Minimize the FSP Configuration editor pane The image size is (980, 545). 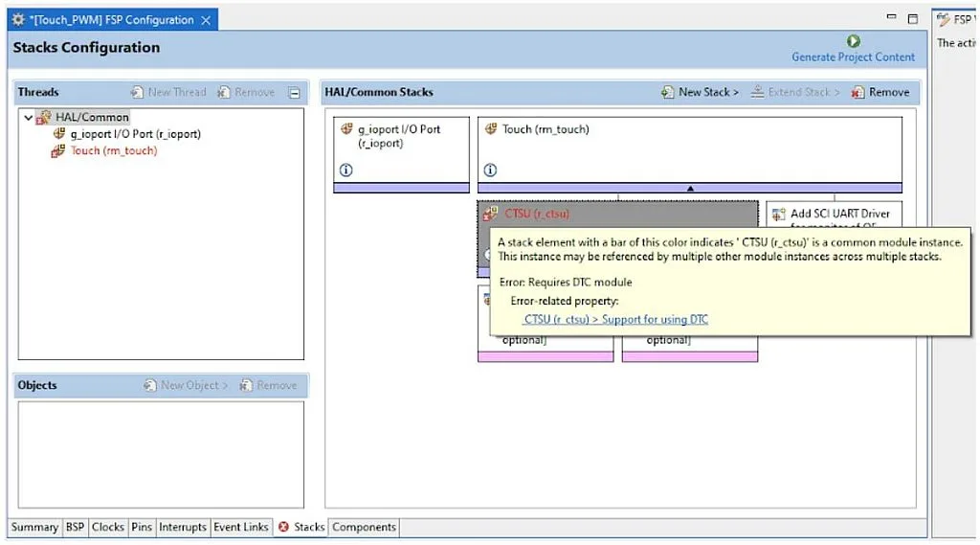892,18
